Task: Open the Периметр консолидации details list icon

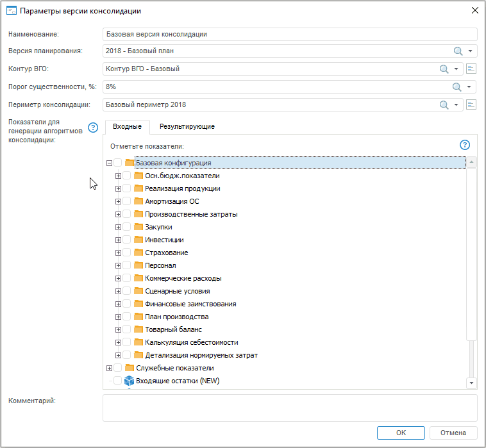Action: pos(471,105)
